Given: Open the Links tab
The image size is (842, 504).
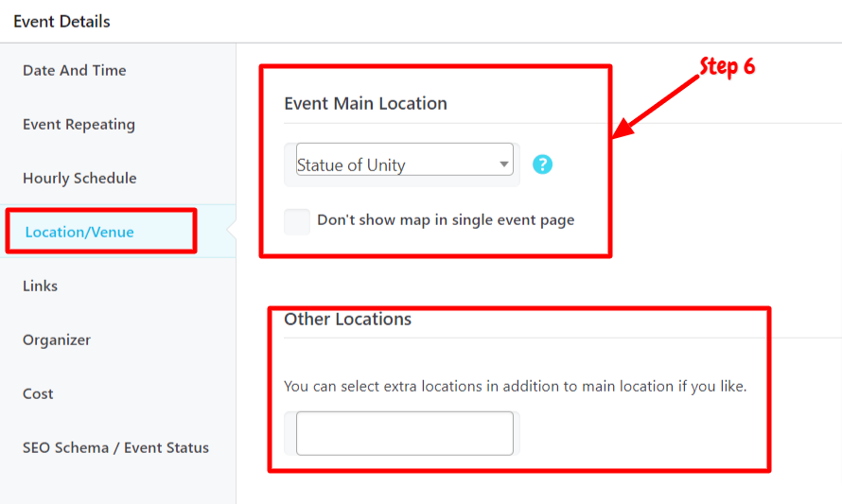Looking at the screenshot, I should coord(41,286).
